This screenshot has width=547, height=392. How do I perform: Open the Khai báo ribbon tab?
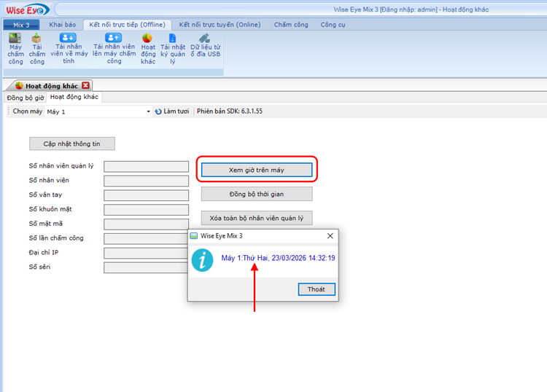(x=62, y=24)
